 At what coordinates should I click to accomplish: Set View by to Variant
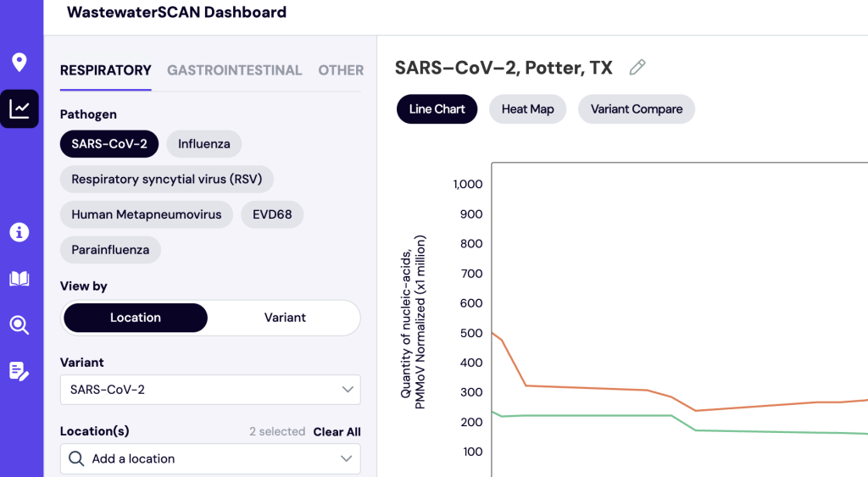click(285, 318)
